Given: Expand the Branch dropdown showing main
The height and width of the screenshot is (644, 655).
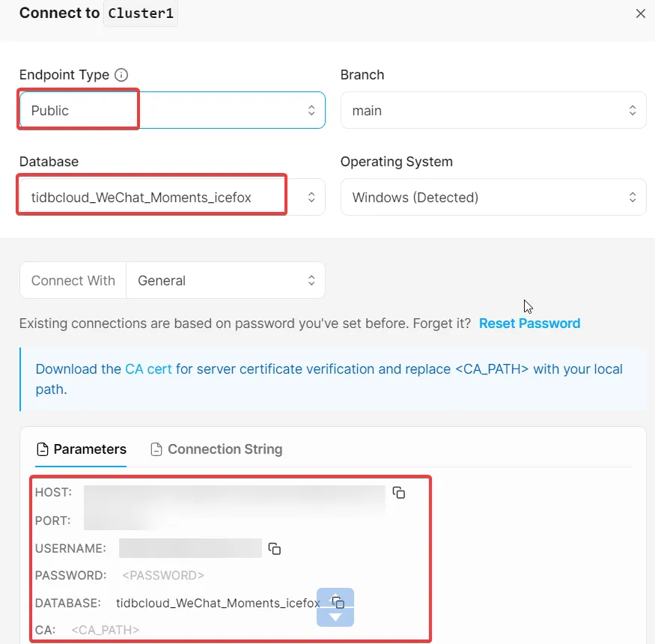Looking at the screenshot, I should [x=493, y=110].
